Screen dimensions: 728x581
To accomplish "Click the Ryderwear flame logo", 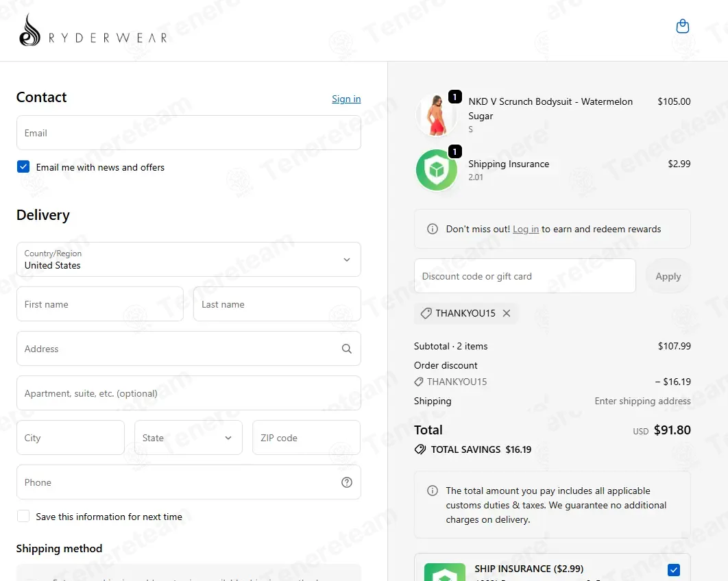I will click(x=29, y=29).
